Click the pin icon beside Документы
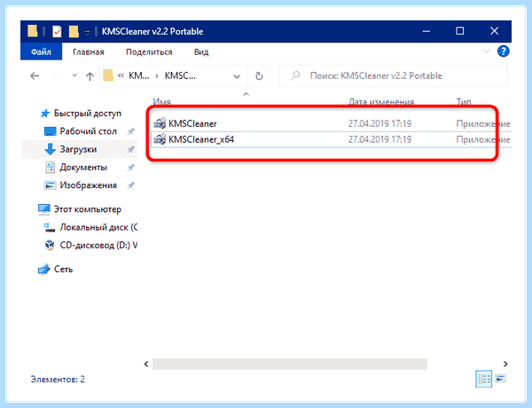The image size is (532, 408). point(130,168)
